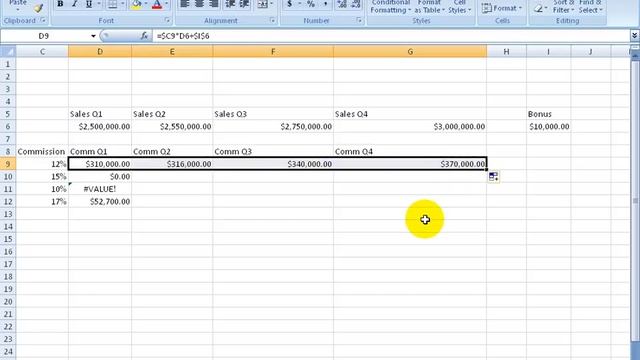Image resolution: width=640 pixels, height=360 pixels.
Task: Select the cell with $3,000,000.00
Action: coord(410,127)
